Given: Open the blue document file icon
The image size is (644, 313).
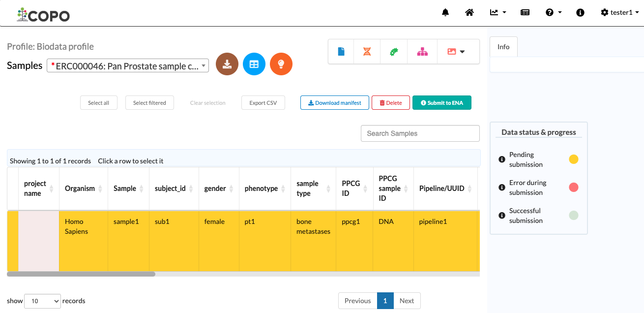Looking at the screenshot, I should click(341, 52).
